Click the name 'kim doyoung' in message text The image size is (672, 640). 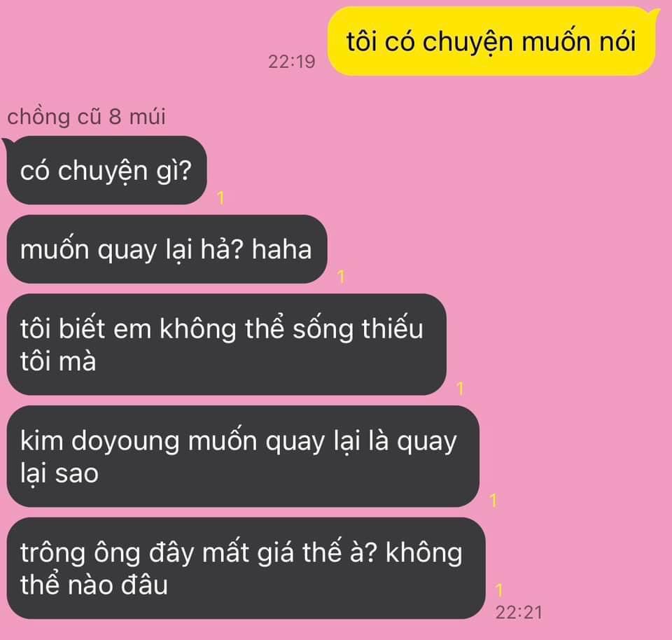coord(99,440)
